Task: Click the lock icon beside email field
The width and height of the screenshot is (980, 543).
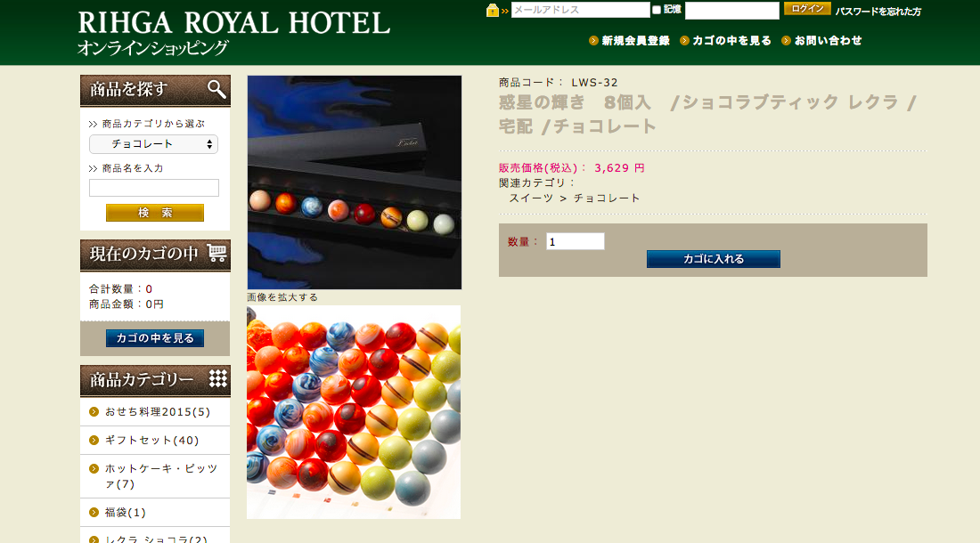Action: 493,10
